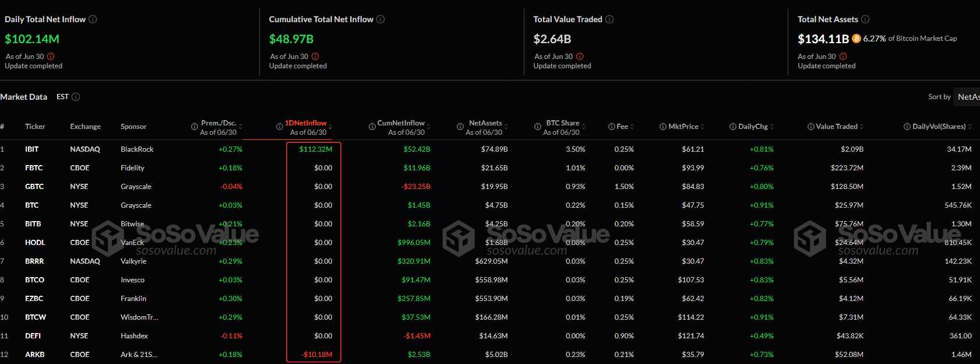This screenshot has width=980, height=364.
Task: Sort table by 1DNetInflow column
Action: (305, 123)
